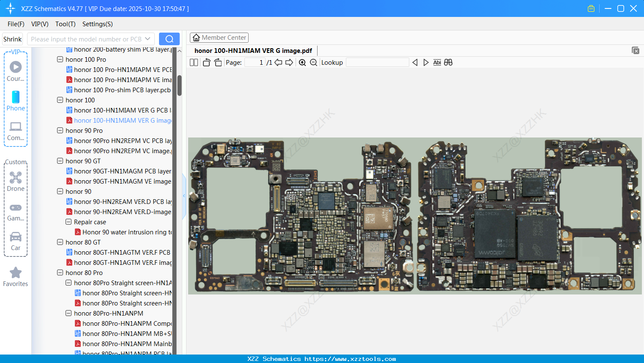Rotate the page clockwise
This screenshot has width=644, height=363.
pos(218,63)
